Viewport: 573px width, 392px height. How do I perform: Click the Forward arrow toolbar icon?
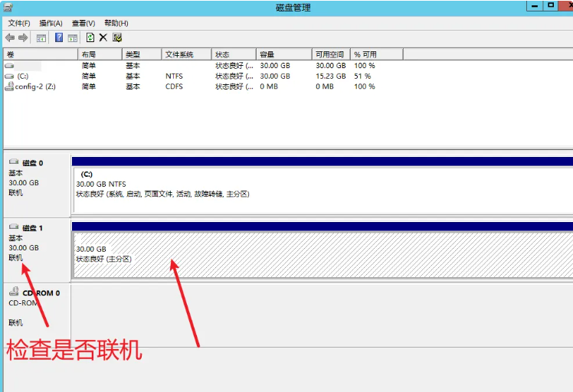click(x=23, y=38)
